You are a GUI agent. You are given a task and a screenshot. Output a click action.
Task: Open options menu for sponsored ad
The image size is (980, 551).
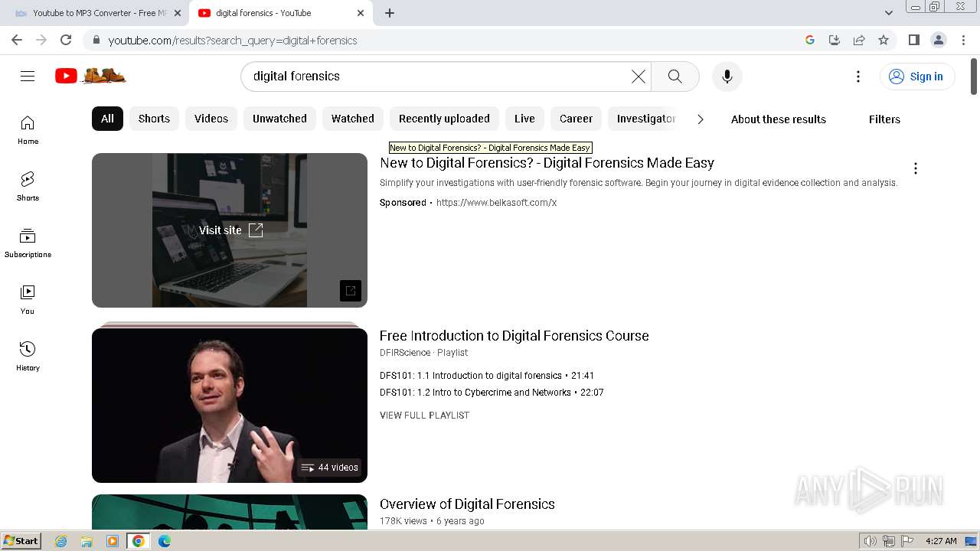[915, 168]
